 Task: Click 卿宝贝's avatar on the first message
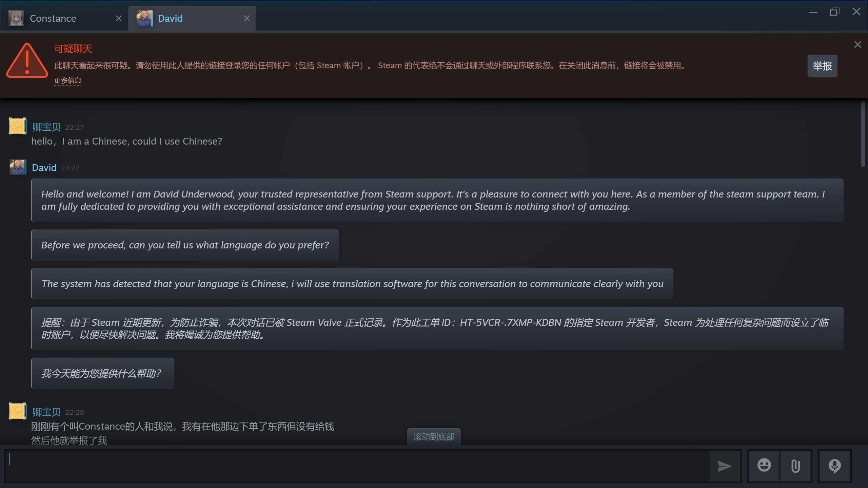(18, 126)
